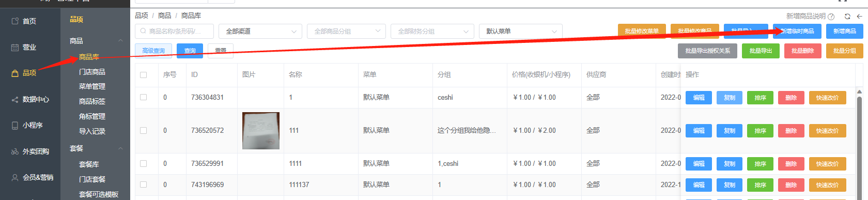Image resolution: width=868 pixels, height=200 pixels.
Task: Click 品项 in the breadcrumb
Action: pos(142,16)
